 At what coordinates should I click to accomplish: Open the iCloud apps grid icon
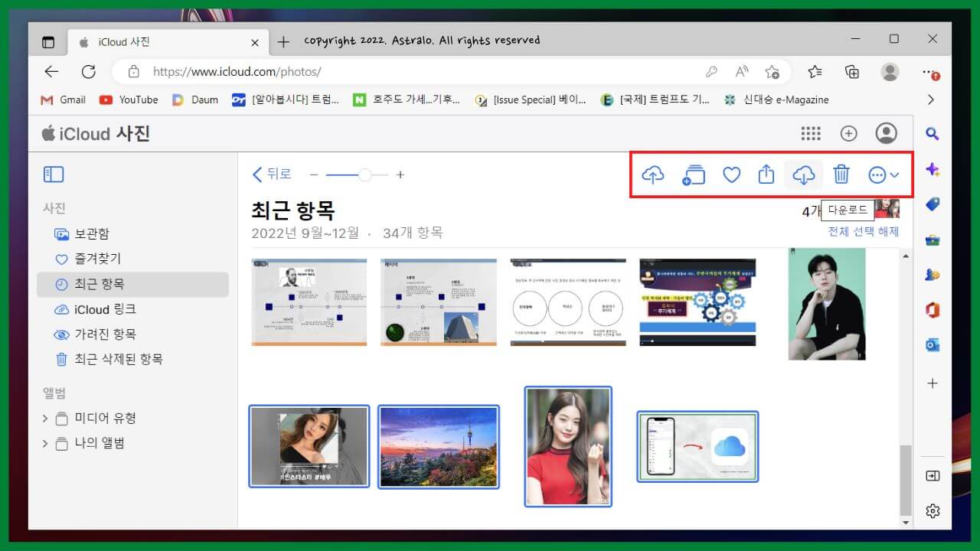click(810, 133)
